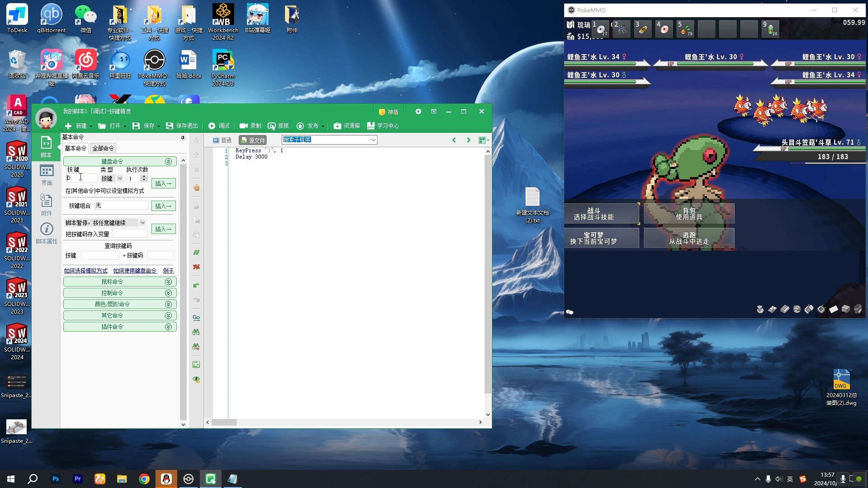The image size is (868, 488).
Task: Go to previous with green left arrow
Action: tap(454, 140)
